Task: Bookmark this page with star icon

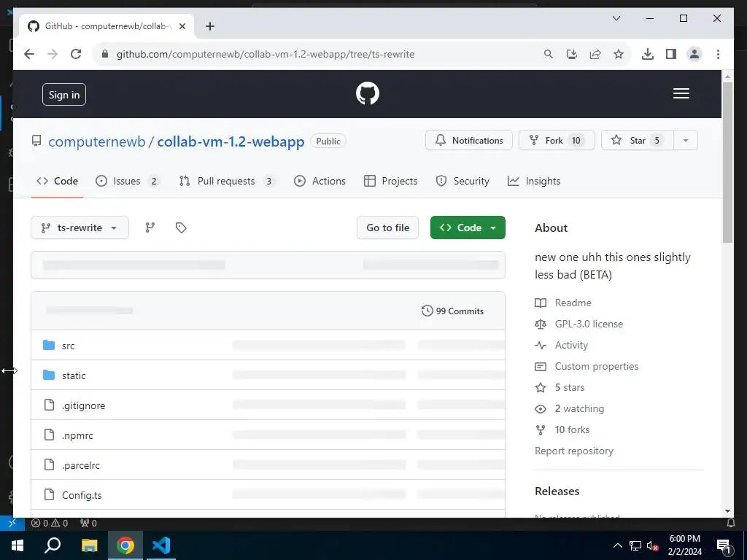Action: coord(619,54)
